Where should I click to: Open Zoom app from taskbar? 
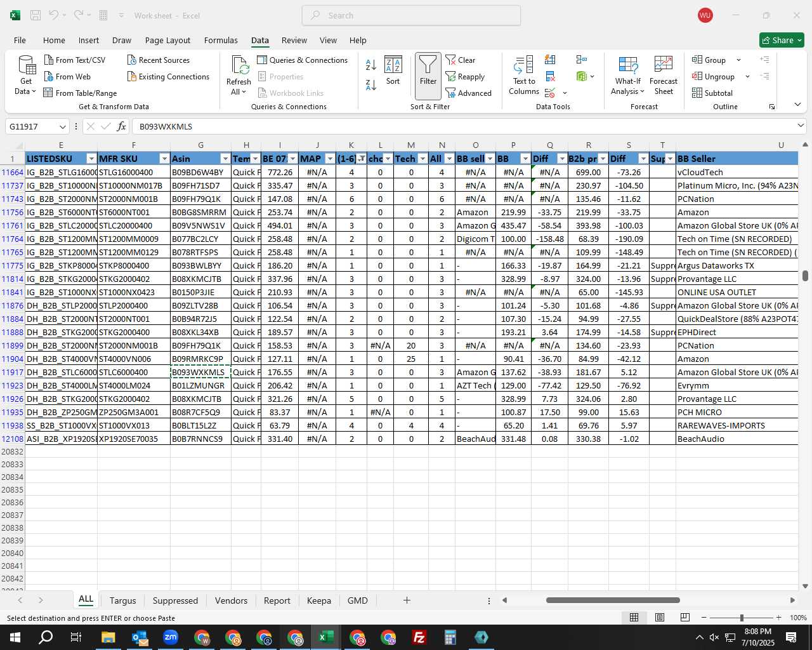pos(171,637)
